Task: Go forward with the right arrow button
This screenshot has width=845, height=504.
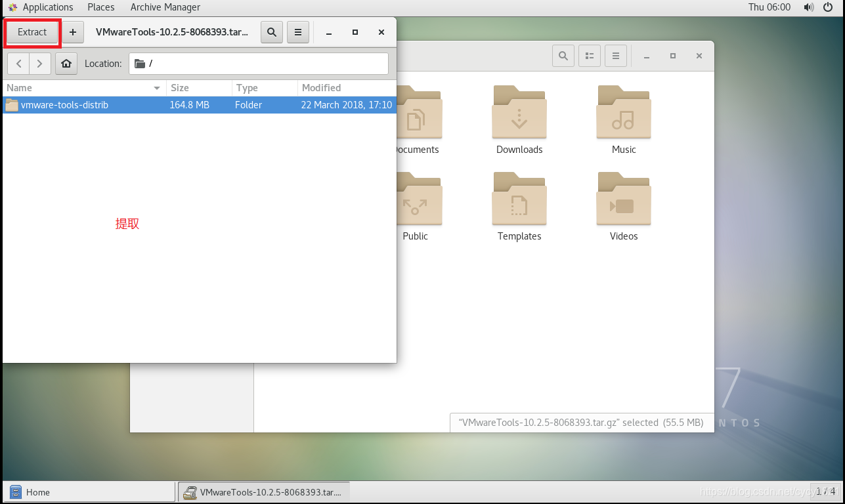Action: (40, 64)
